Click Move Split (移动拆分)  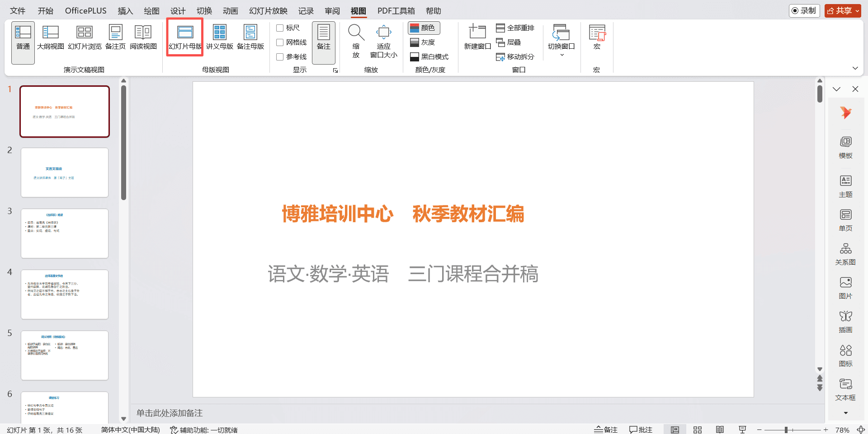515,57
